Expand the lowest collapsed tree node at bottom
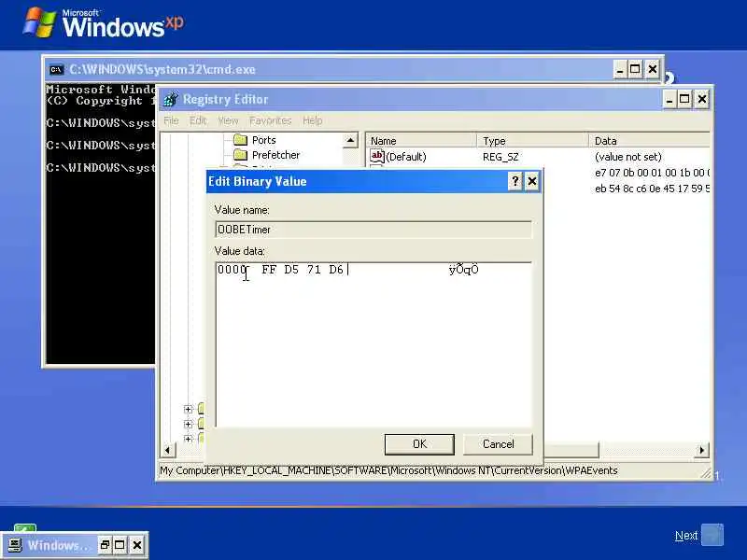This screenshot has width=747, height=560. click(188, 439)
